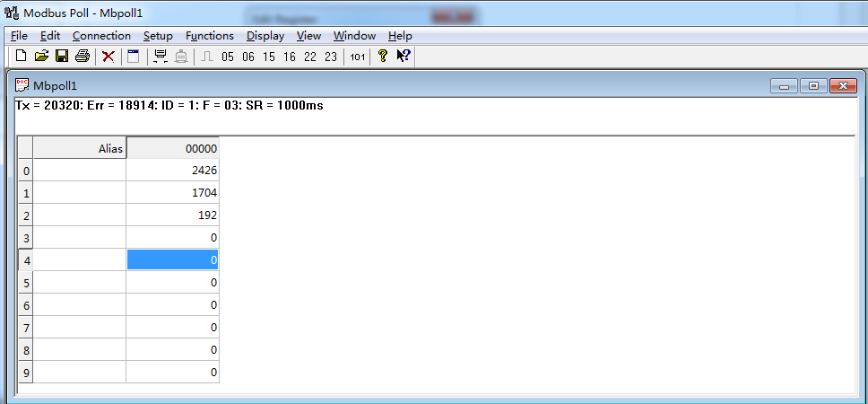Maximize the Mbpoll1 child window
The width and height of the screenshot is (868, 404).
click(x=813, y=86)
